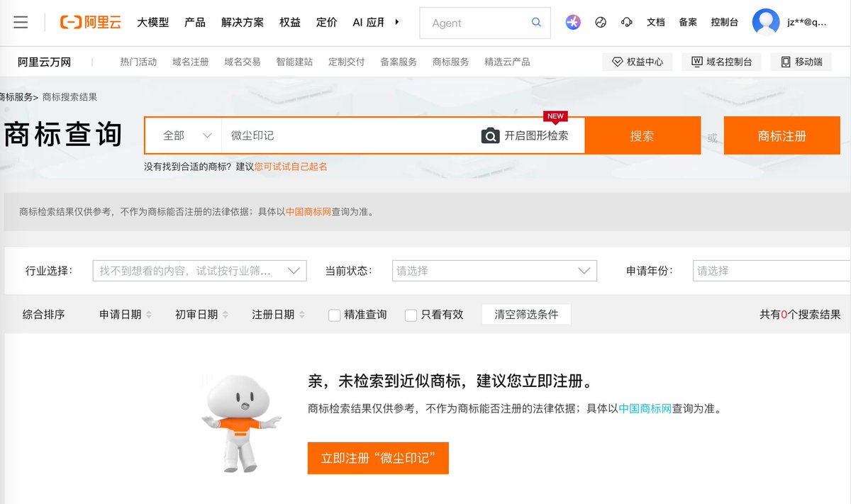Click the W icon in 域名控制台
Image resolution: width=851 pixels, height=504 pixels.
(697, 62)
